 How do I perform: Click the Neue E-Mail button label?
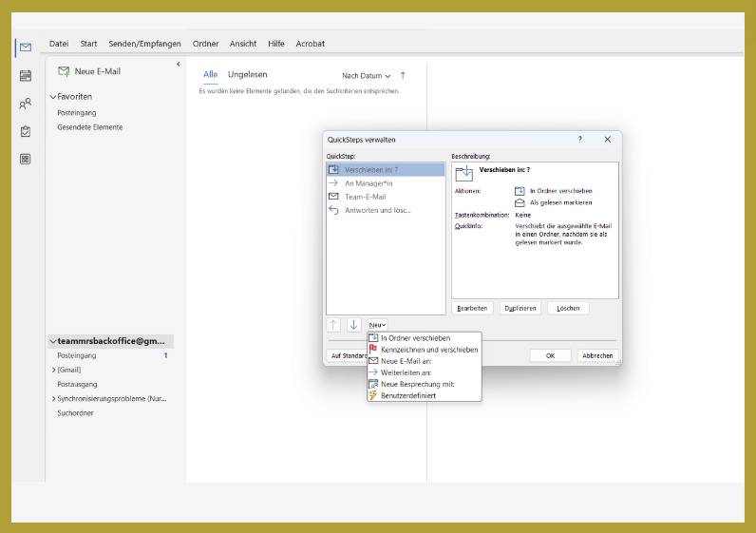[98, 71]
